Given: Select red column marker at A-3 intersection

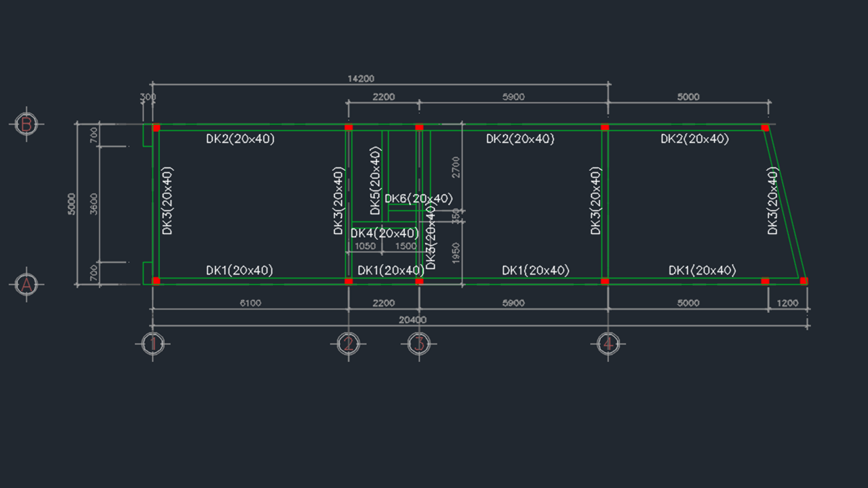Looking at the screenshot, I should coord(419,281).
